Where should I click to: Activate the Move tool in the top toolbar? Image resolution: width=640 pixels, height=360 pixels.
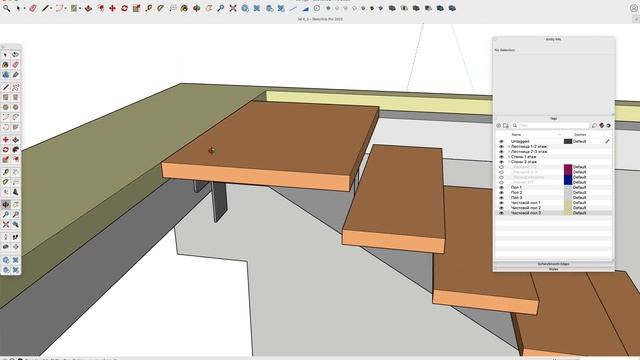pos(112,8)
